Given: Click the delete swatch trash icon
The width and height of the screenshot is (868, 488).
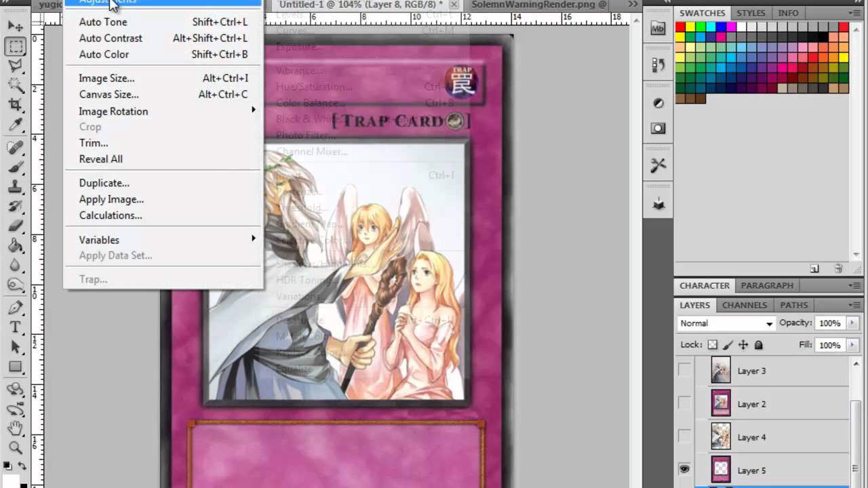Looking at the screenshot, I should [x=838, y=269].
